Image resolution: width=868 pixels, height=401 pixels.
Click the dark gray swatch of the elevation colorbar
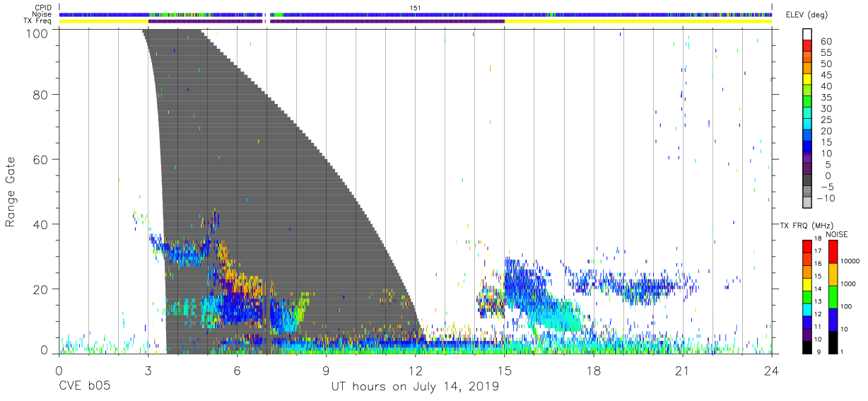click(x=807, y=180)
